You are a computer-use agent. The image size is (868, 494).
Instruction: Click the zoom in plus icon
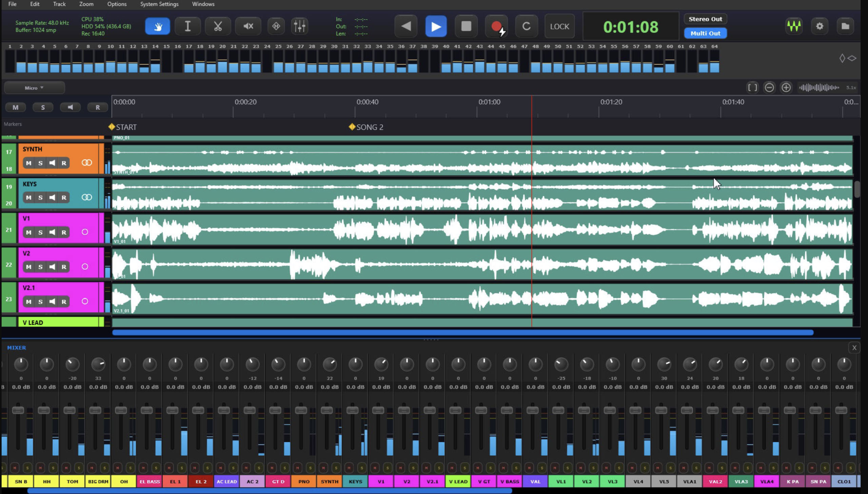786,87
